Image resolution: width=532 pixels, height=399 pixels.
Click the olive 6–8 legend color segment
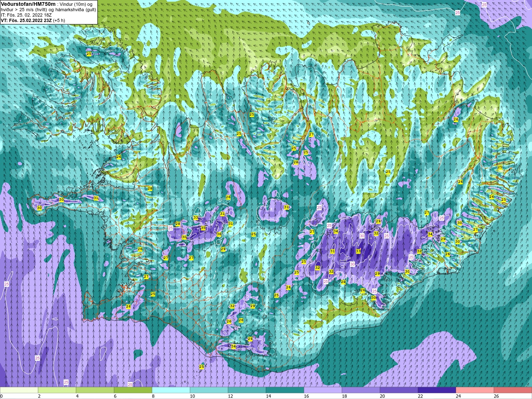pyautogui.click(x=133, y=390)
